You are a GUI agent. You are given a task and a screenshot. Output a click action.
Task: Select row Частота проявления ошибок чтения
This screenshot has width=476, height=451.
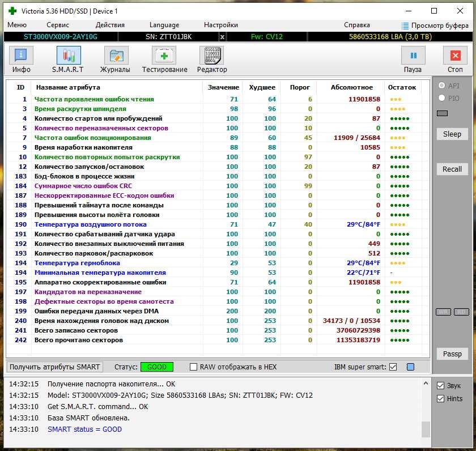[x=218, y=99]
